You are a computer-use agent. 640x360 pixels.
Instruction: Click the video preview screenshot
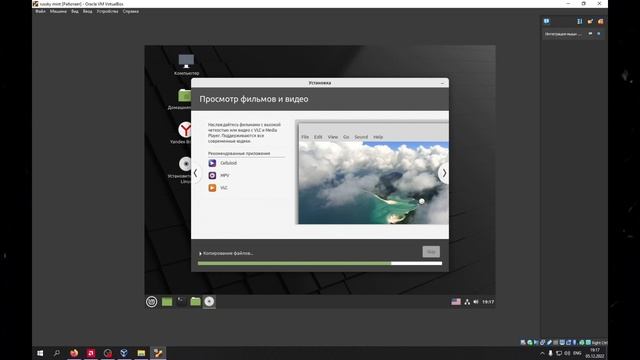(372, 173)
